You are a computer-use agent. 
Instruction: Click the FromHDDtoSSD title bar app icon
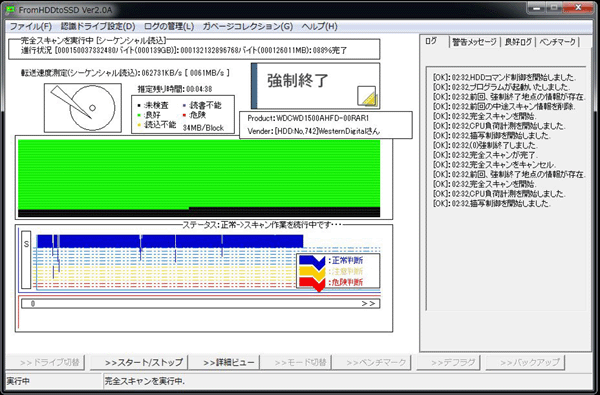click(x=10, y=10)
